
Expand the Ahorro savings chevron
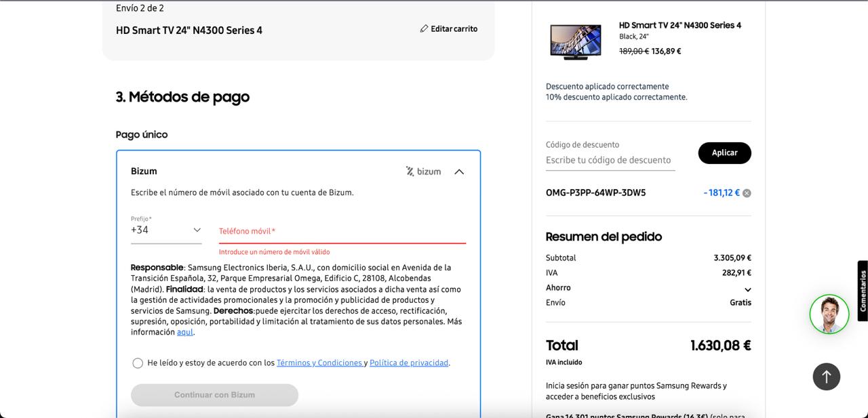747,289
